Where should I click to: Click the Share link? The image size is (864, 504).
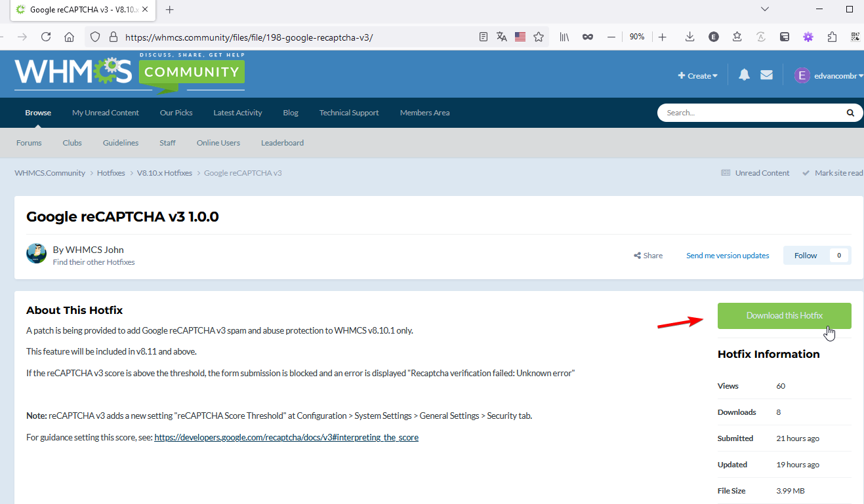coord(648,256)
